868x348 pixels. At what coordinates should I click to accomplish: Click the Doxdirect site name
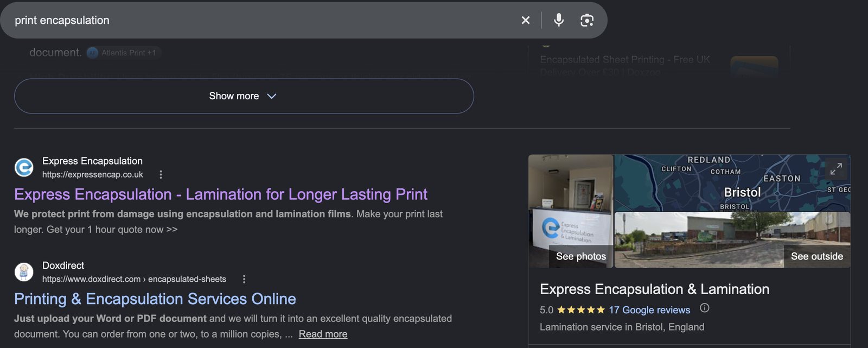pyautogui.click(x=63, y=265)
